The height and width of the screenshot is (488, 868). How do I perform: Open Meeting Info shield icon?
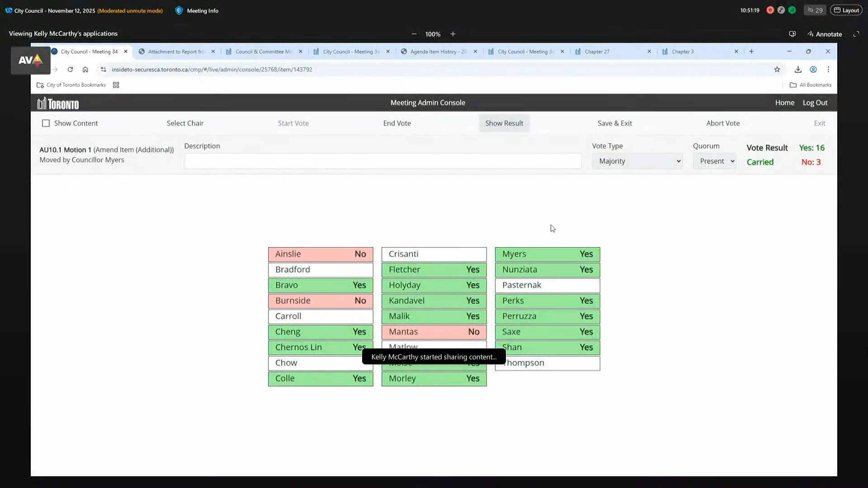point(179,10)
